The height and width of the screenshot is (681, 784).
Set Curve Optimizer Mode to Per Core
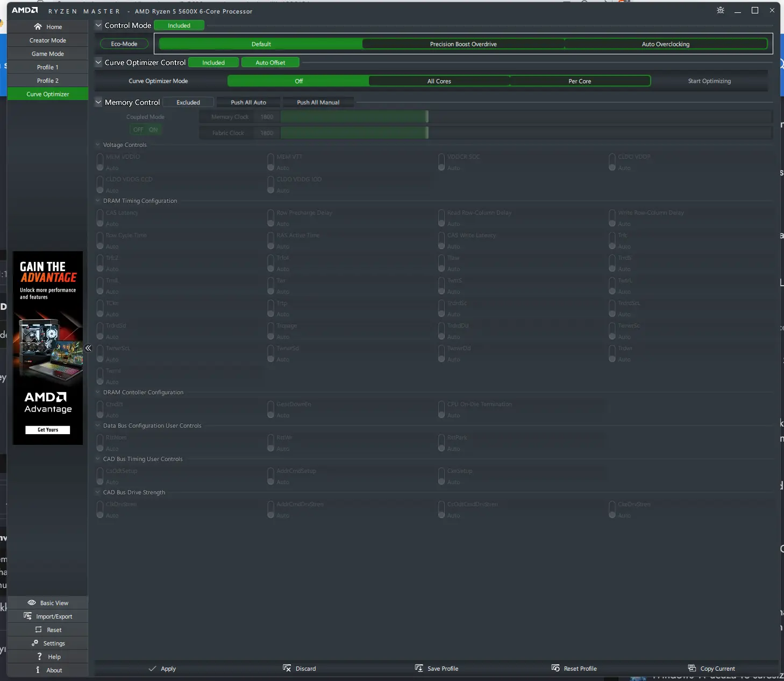point(580,81)
